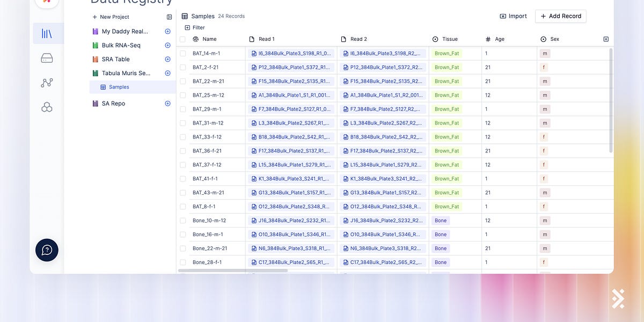Open the add menu on SA Repo
644x322 pixels.
click(166, 103)
